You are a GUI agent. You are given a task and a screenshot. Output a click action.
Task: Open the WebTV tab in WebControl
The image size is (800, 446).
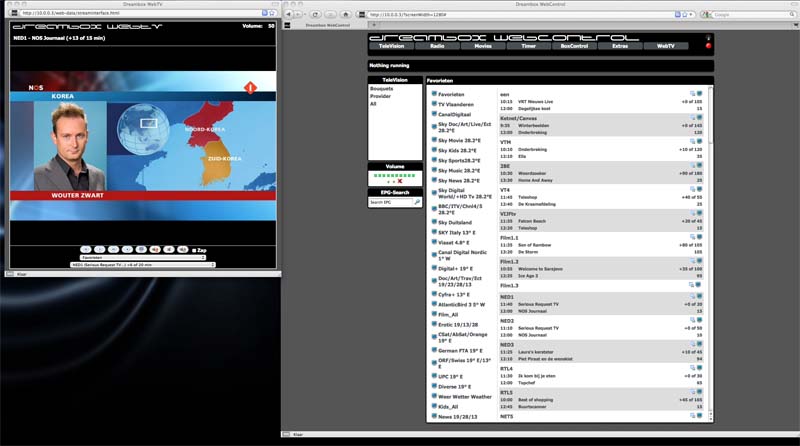[x=665, y=46]
